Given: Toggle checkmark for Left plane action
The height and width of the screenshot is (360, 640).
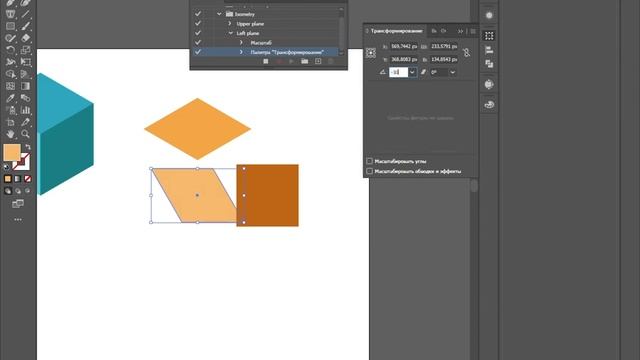Looking at the screenshot, I should (198, 33).
